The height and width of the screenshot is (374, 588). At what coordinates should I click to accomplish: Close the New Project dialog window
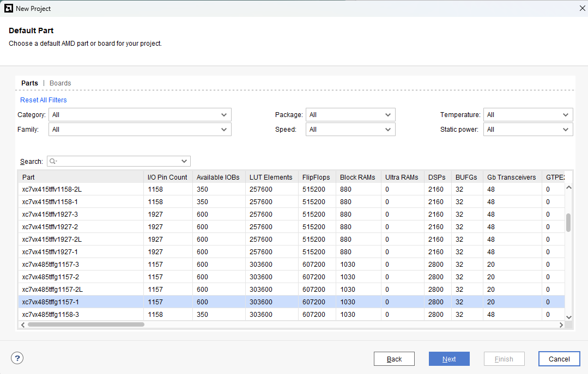click(581, 8)
